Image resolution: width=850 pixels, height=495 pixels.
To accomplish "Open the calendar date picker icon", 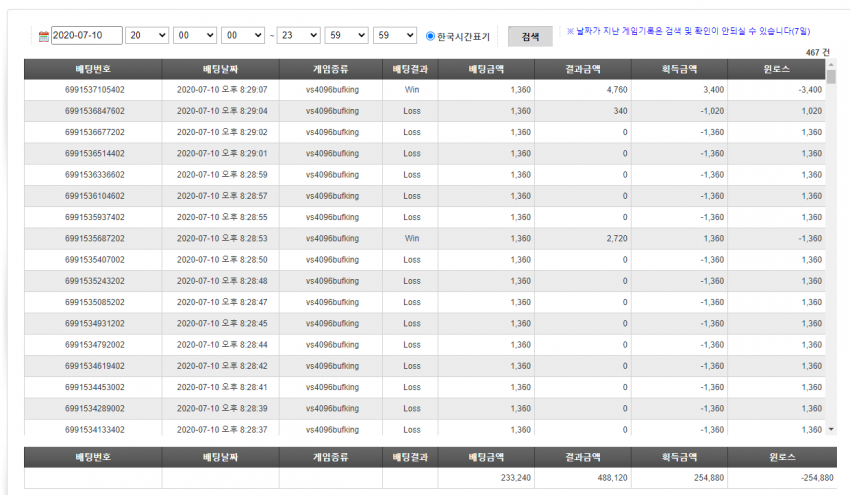I will point(44,36).
